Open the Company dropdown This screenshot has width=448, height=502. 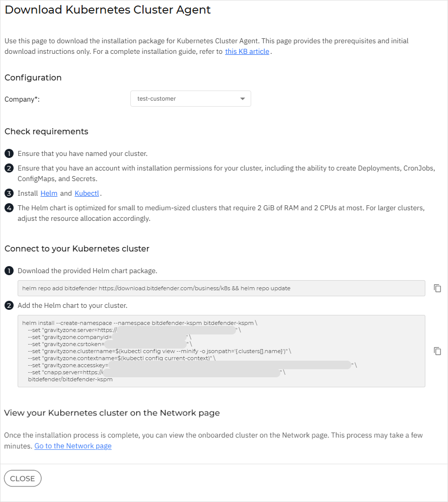coord(190,99)
